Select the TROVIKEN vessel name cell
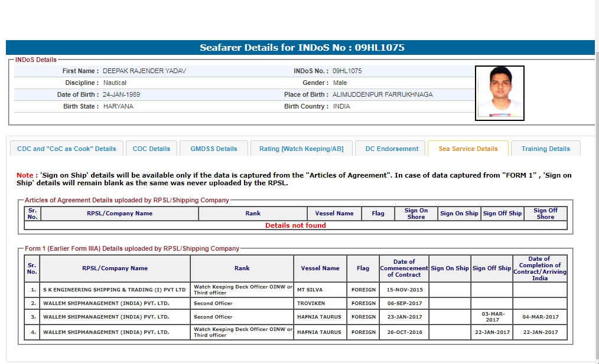 pos(320,303)
